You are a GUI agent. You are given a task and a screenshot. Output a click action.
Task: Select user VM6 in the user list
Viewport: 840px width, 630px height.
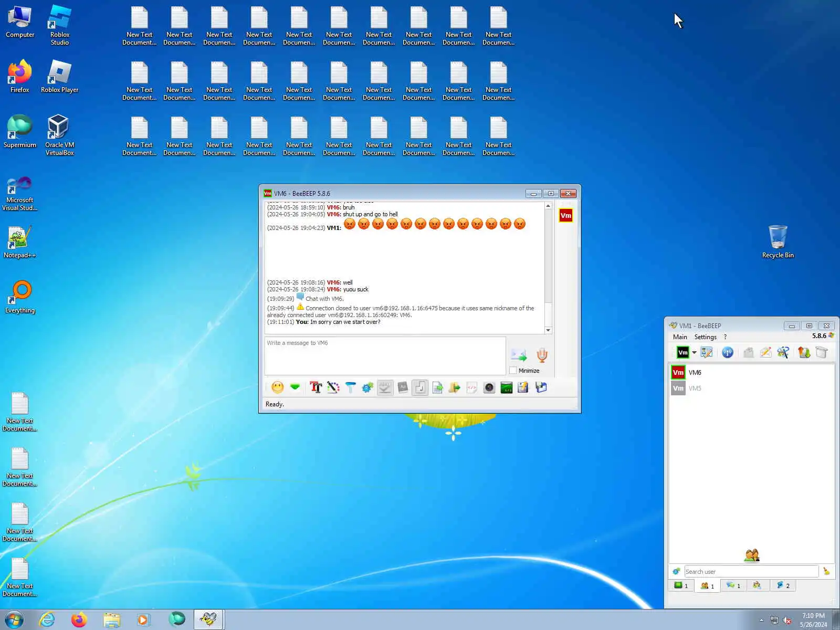[x=751, y=373]
